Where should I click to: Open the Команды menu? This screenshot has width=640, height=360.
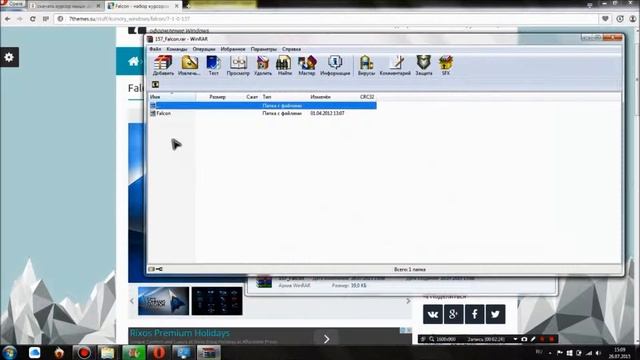coord(177,49)
